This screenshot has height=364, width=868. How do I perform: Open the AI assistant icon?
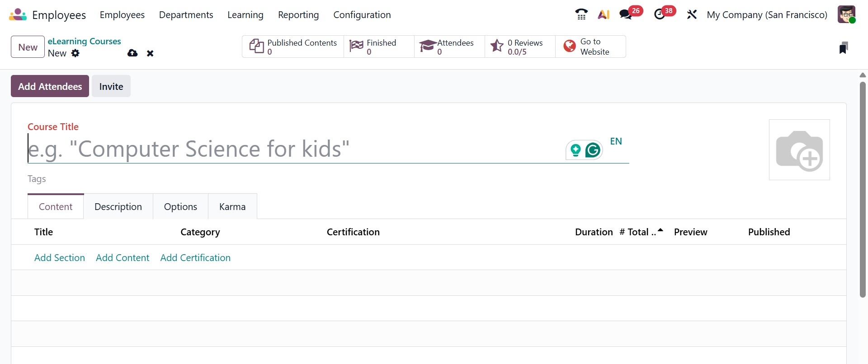(604, 14)
